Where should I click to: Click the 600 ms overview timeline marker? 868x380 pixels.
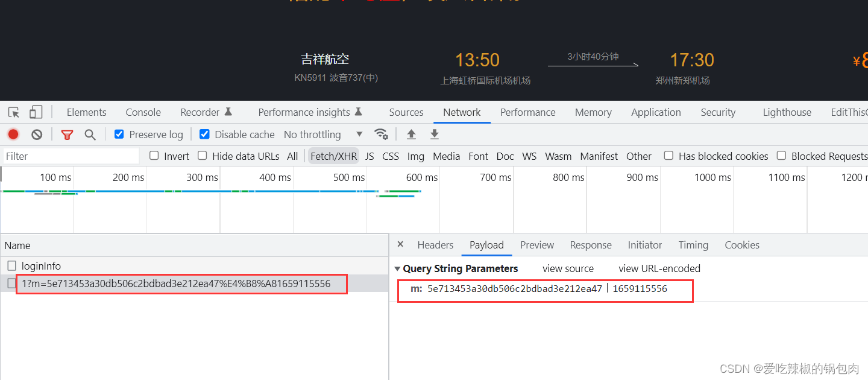point(422,177)
